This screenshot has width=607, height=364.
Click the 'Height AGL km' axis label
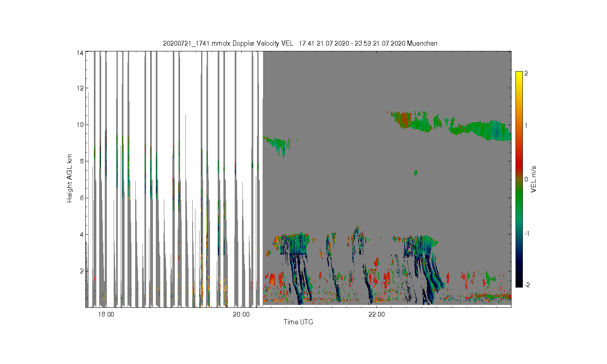[70, 178]
